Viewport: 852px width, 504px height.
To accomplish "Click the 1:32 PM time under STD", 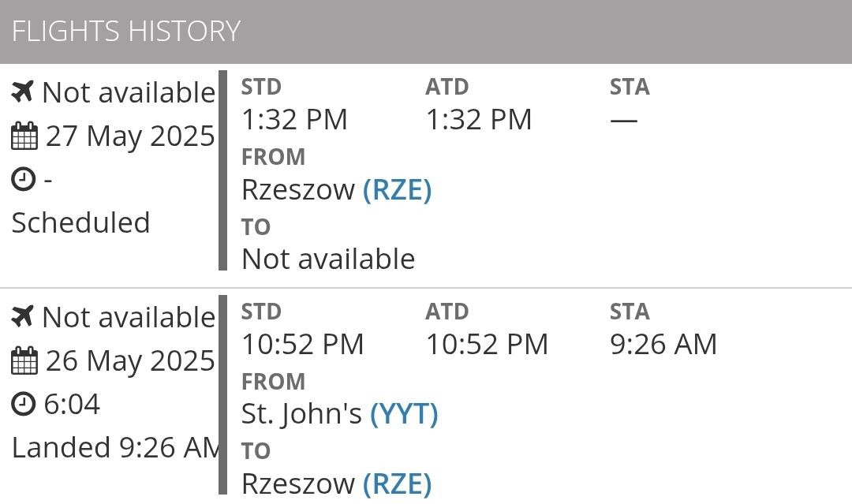I will 294,120.
